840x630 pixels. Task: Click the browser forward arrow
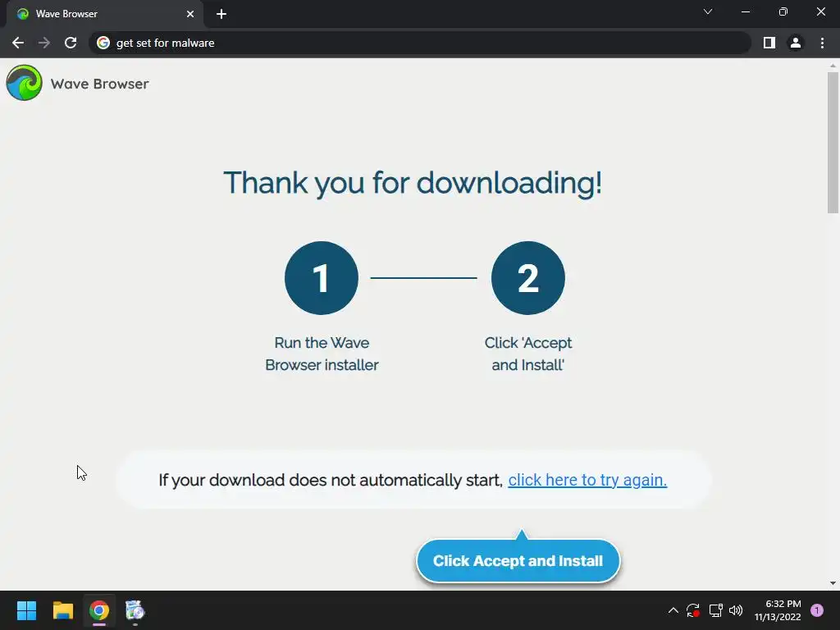(44, 43)
